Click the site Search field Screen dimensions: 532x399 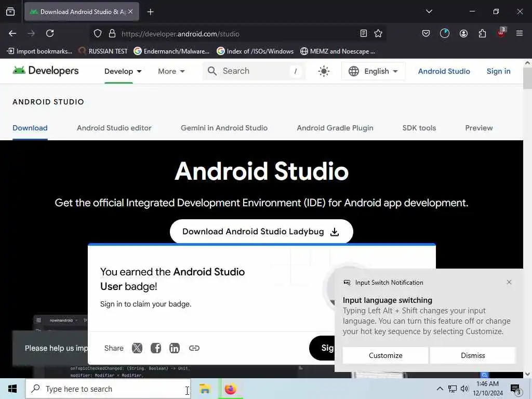click(x=254, y=71)
